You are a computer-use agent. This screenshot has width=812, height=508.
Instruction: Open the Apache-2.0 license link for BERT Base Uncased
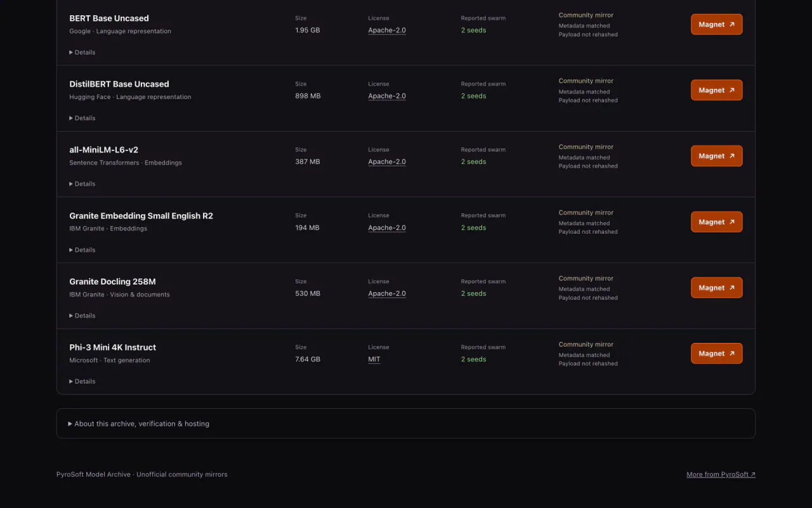pyautogui.click(x=387, y=30)
